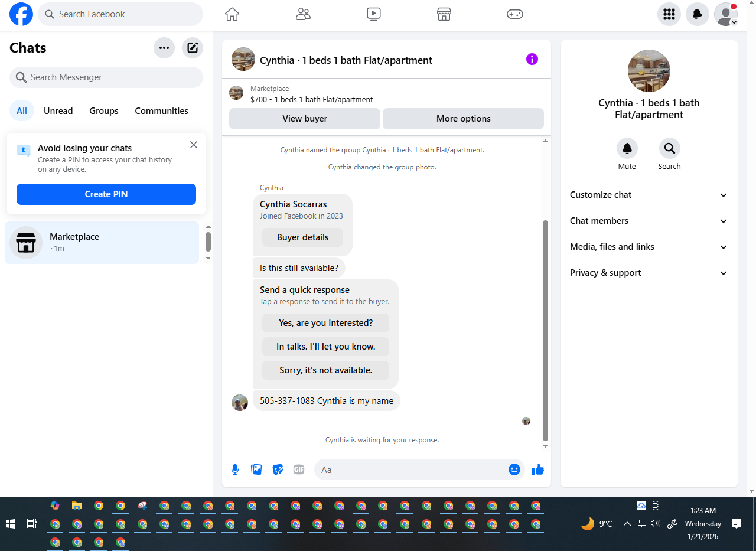The height and width of the screenshot is (551, 756).
Task: Click the microphone voice clip icon
Action: [x=235, y=470]
